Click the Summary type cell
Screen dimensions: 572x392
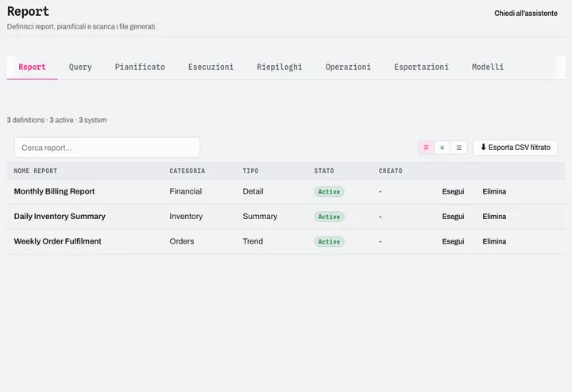pos(260,217)
